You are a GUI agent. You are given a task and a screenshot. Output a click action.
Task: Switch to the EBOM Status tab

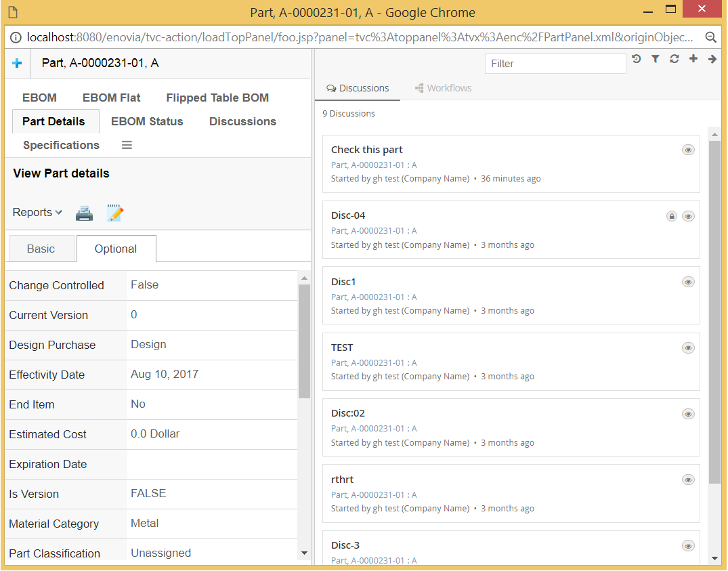tap(147, 121)
